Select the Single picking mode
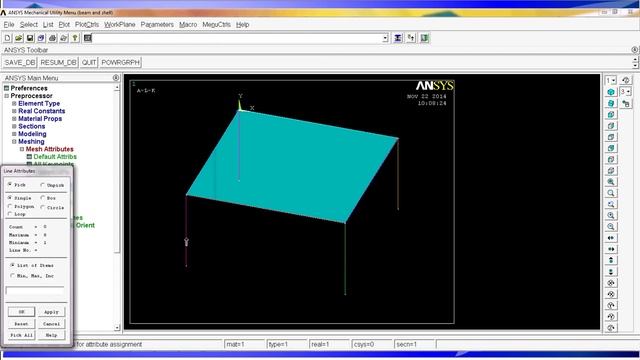This screenshot has height=360, width=640. [x=10, y=198]
